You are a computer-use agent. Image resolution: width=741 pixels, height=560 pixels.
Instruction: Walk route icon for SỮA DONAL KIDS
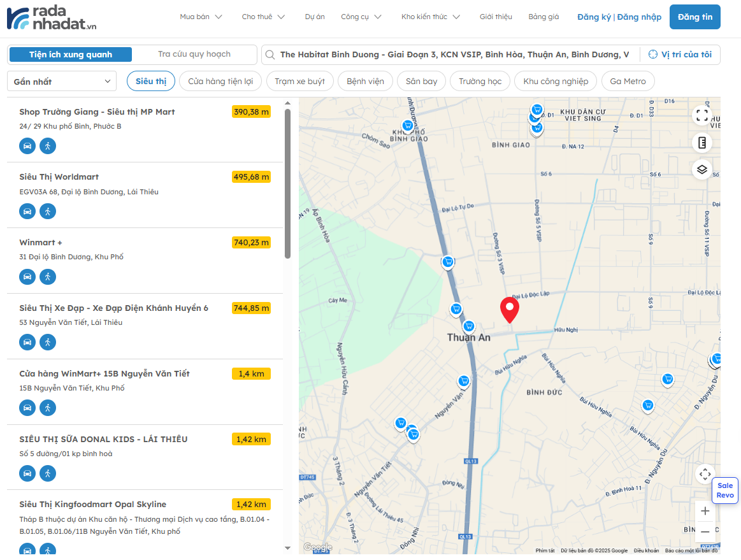point(48,473)
